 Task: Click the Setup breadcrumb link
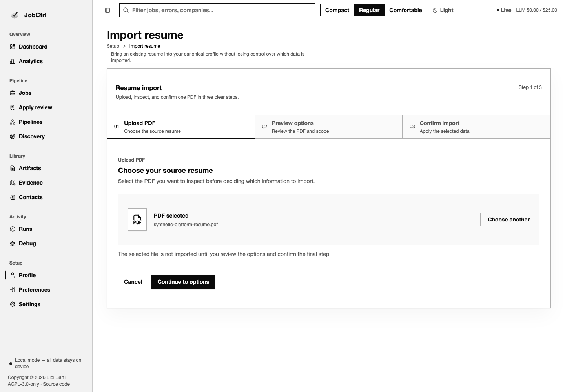coord(113,46)
